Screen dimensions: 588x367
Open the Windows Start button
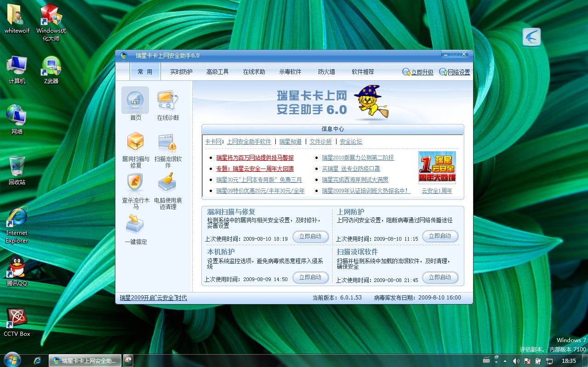(x=12, y=360)
